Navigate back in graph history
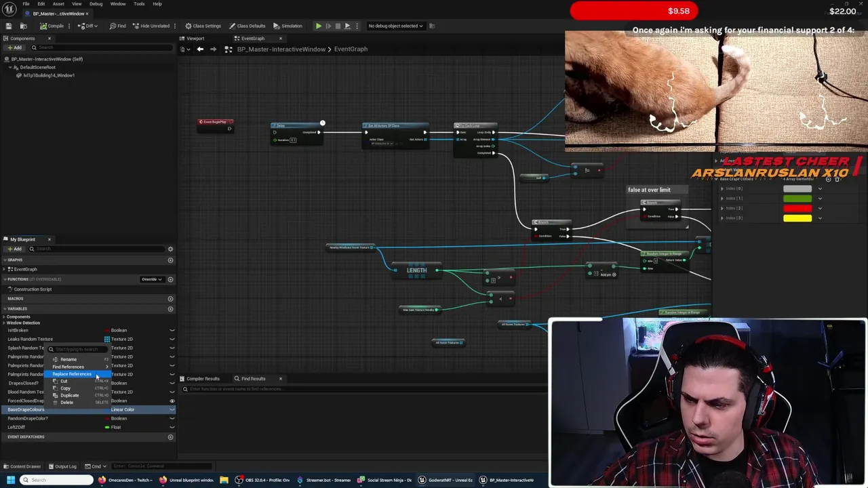This screenshot has height=488, width=868. click(200, 49)
